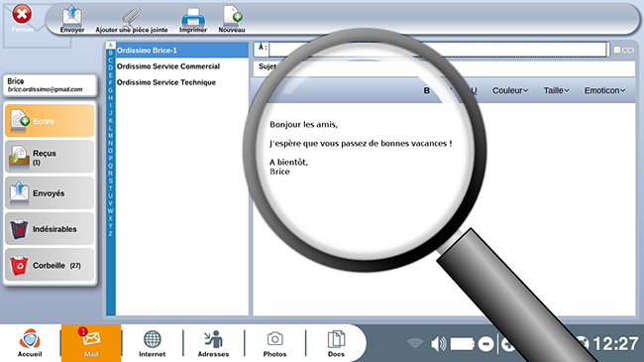Click the battery indicator icon
The width and height of the screenshot is (644, 362).
coord(463,343)
